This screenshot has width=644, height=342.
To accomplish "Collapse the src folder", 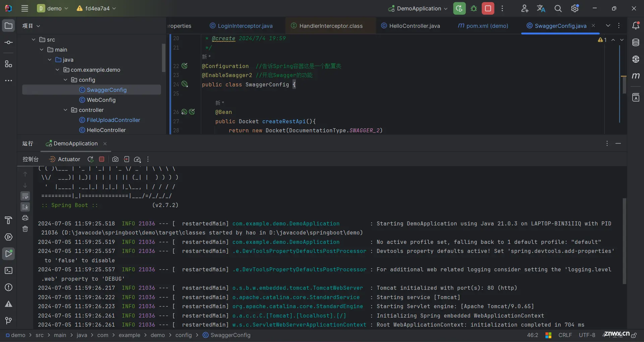I will [x=34, y=40].
